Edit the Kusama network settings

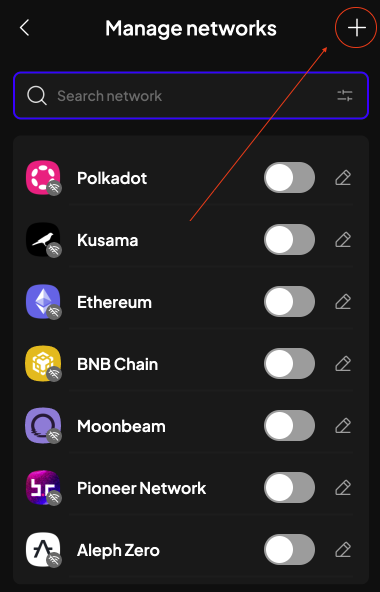343,240
